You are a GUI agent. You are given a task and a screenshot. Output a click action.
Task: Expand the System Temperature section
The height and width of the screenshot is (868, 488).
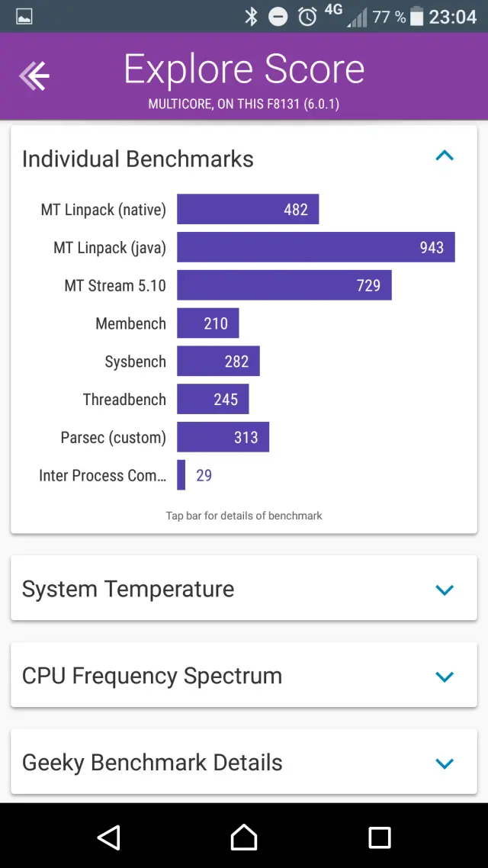pos(444,590)
